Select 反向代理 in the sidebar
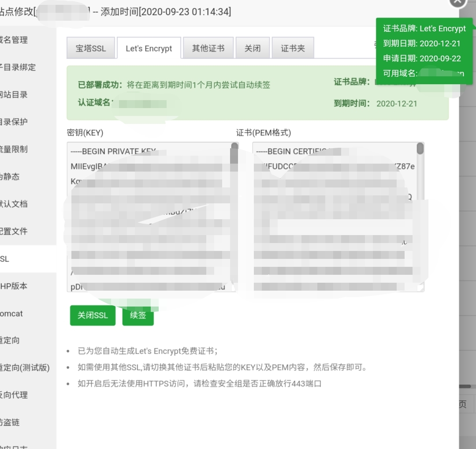Viewport: 476px width, 449px height. [28, 395]
